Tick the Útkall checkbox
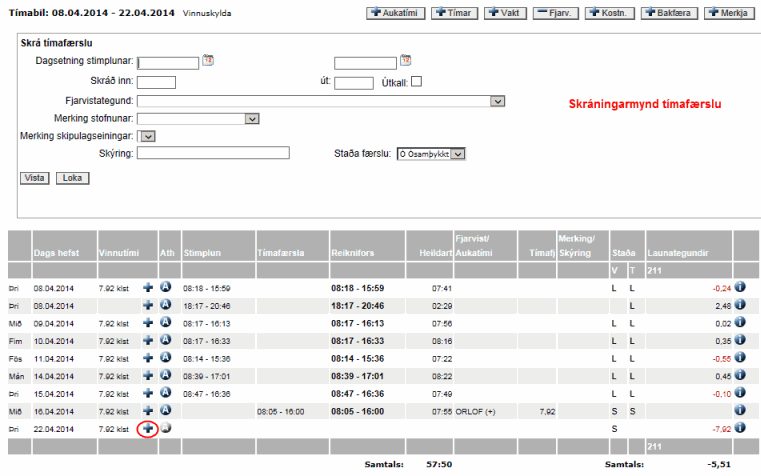 tap(416, 82)
